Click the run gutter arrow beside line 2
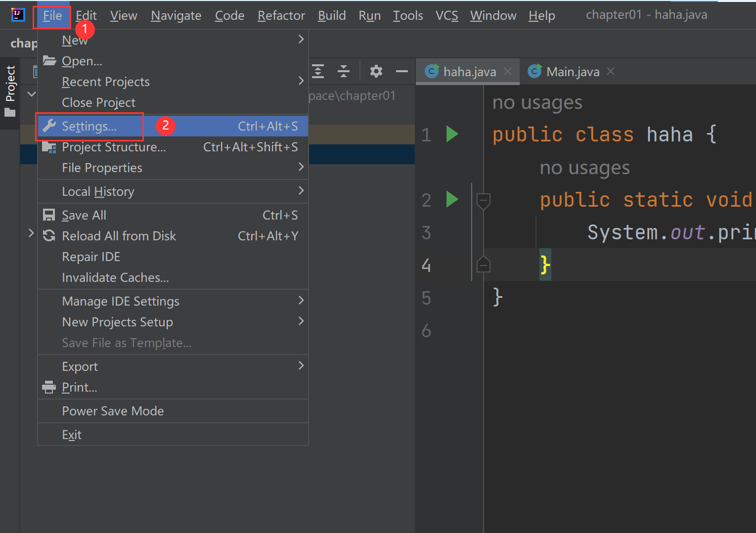This screenshot has height=533, width=756. click(x=452, y=199)
